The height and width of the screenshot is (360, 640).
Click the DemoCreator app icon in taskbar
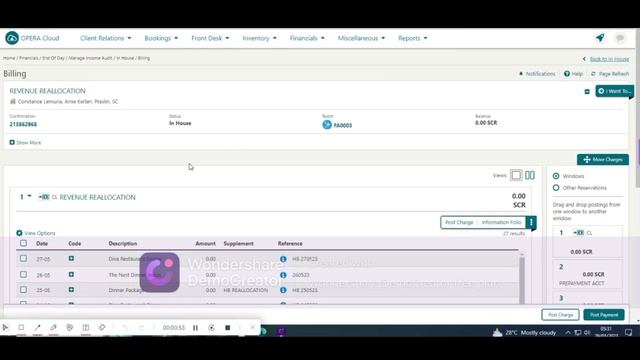point(281,331)
